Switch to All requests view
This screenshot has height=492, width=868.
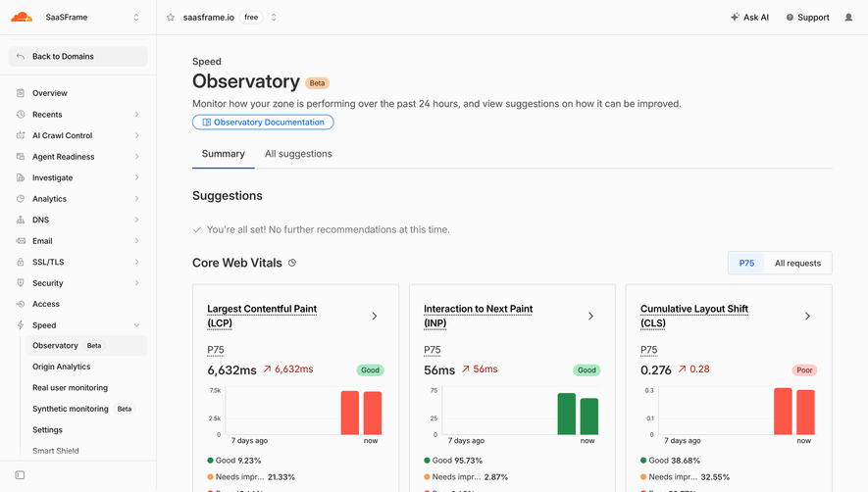tap(797, 263)
